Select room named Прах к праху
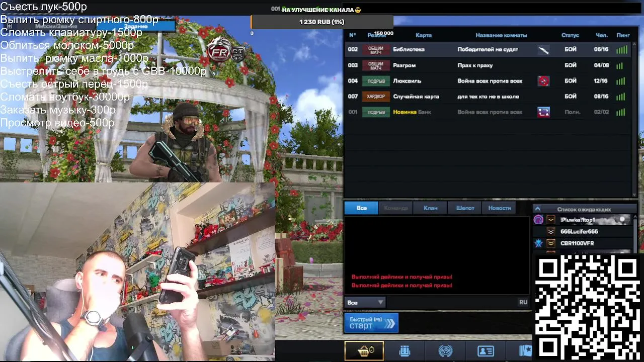644x362 pixels. [x=475, y=65]
